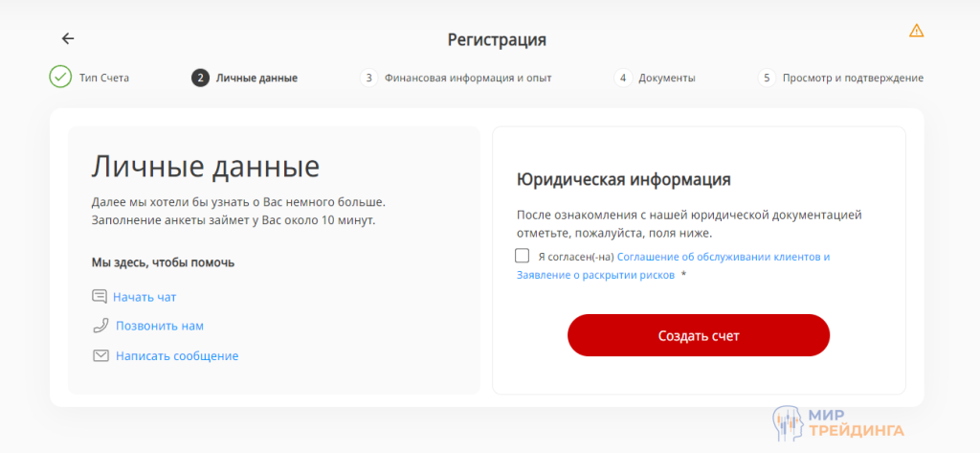Click the chat bubble icon

coord(100,297)
